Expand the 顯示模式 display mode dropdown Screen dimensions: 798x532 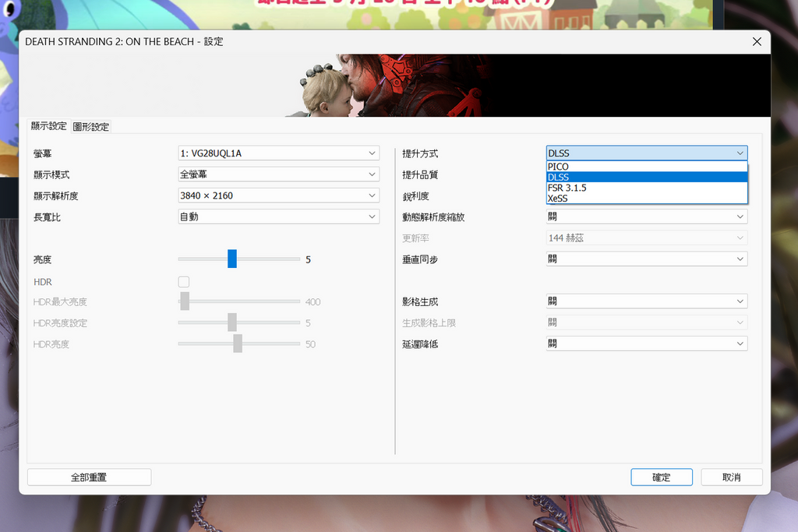pos(278,174)
